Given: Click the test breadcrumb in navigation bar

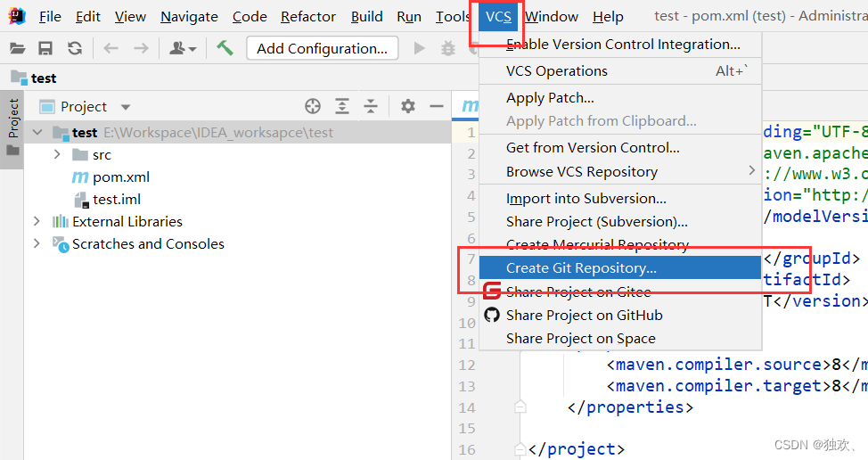Looking at the screenshot, I should click(34, 78).
